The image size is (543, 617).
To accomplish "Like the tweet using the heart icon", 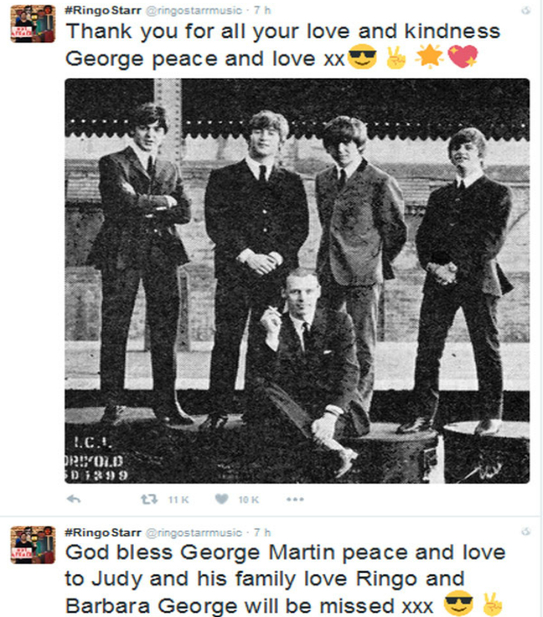I will pyautogui.click(x=222, y=499).
